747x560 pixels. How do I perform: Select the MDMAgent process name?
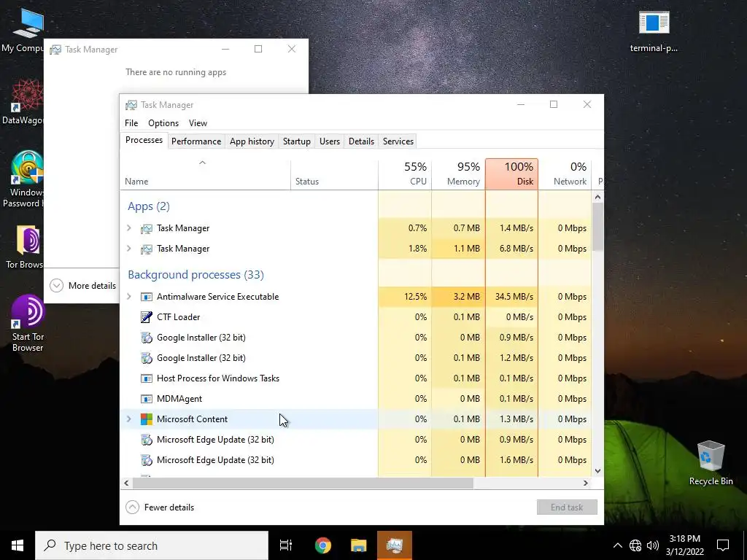179,399
